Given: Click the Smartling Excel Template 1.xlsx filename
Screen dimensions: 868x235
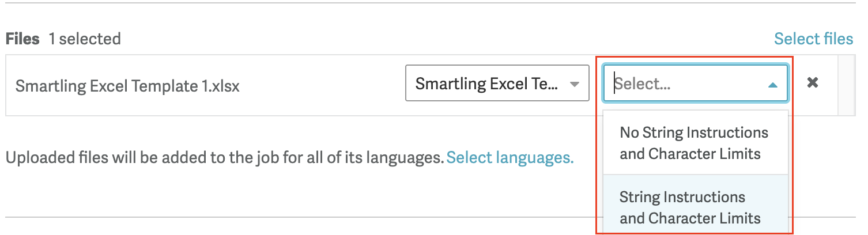Looking at the screenshot, I should coord(127,86).
